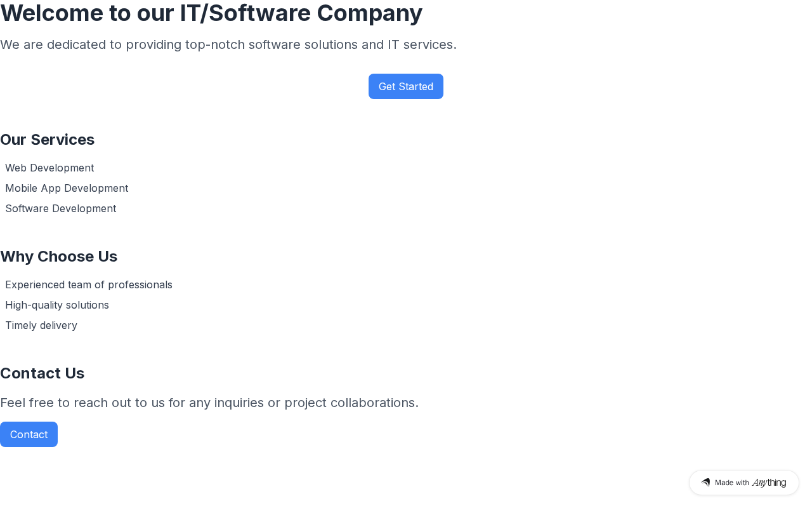Click the Why Choose Us heading
The image size is (812, 508).
click(59, 257)
